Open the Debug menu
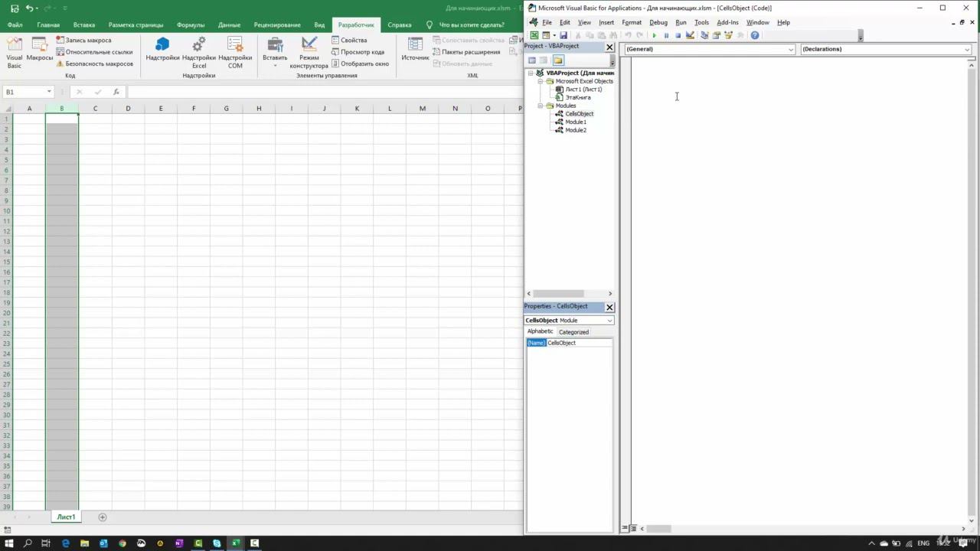 coord(658,22)
